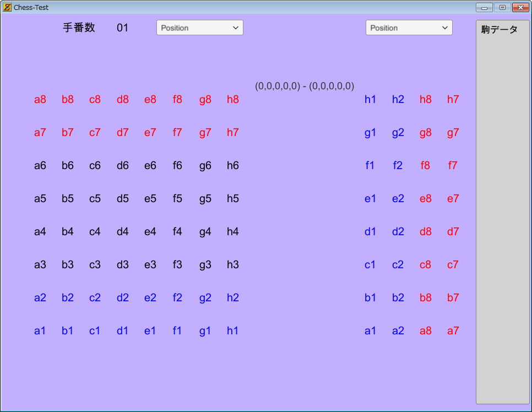
Task: Choose the d3 cell
Action: [x=122, y=264]
